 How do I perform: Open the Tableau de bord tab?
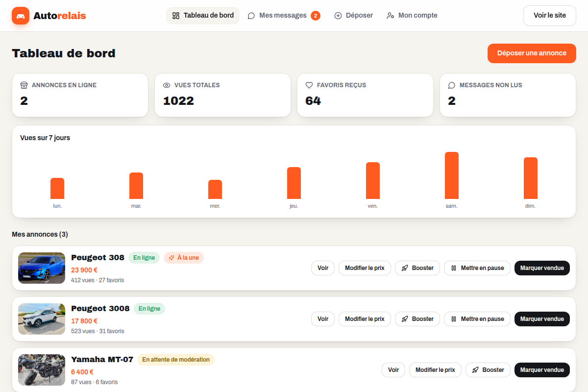point(203,16)
